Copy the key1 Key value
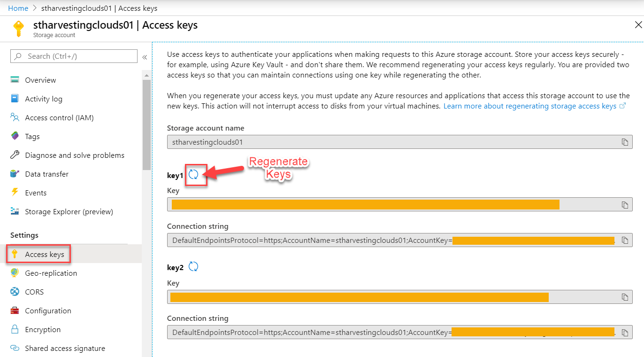The image size is (644, 357). 625,205
